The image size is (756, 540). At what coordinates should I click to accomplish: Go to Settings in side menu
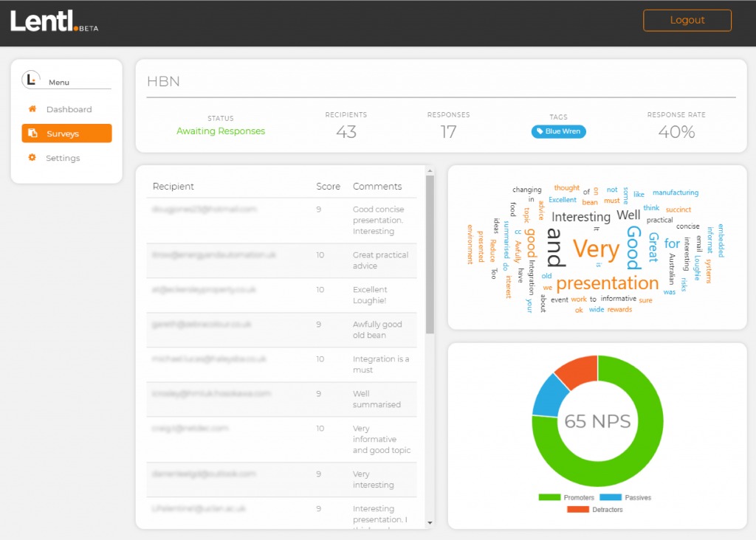63,158
